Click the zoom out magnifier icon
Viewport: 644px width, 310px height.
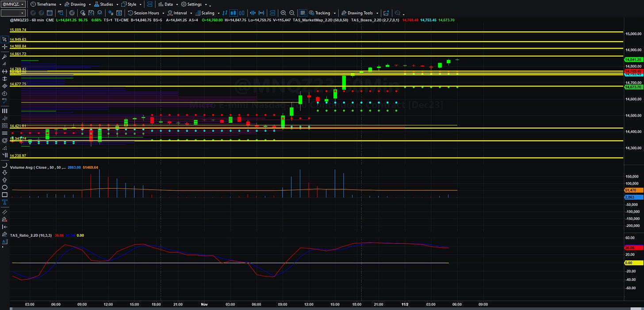click(x=292, y=13)
